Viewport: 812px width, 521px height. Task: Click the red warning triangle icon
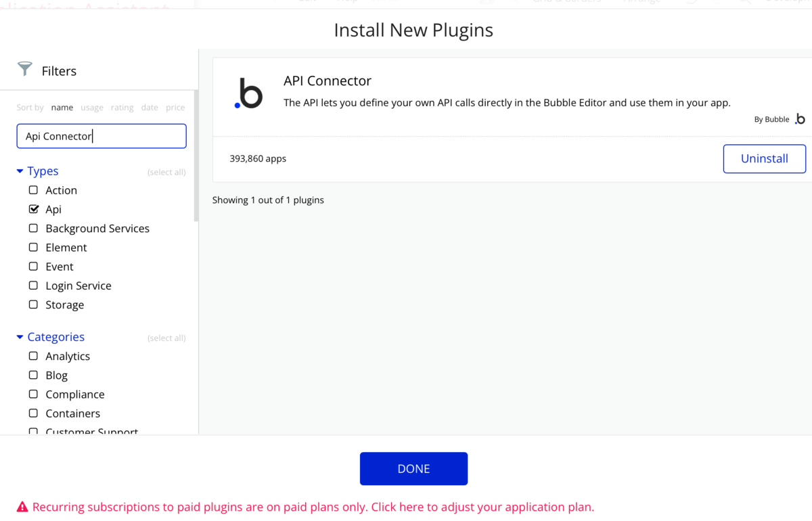[22, 507]
